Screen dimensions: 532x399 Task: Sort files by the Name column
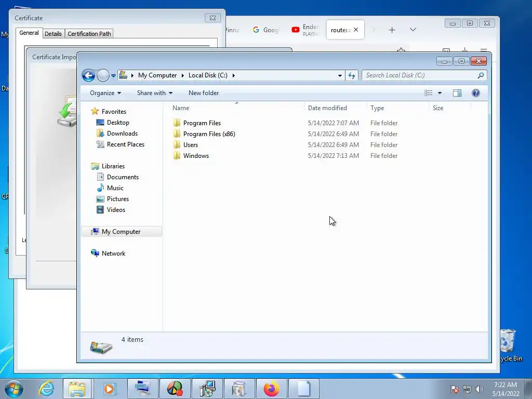237,108
